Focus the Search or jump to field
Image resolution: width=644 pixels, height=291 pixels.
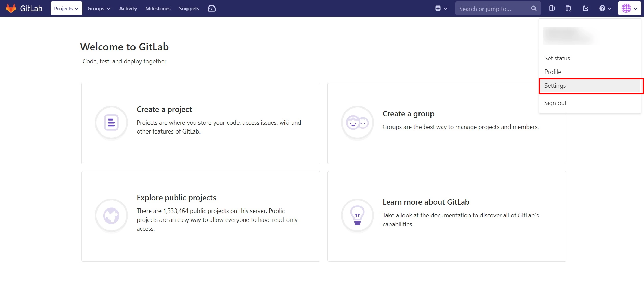pos(498,9)
